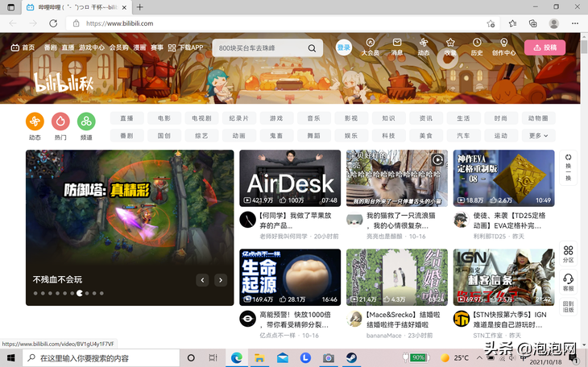This screenshot has width=588, height=367.
Task: Open 直播 in top navigation bar
Action: [68, 47]
